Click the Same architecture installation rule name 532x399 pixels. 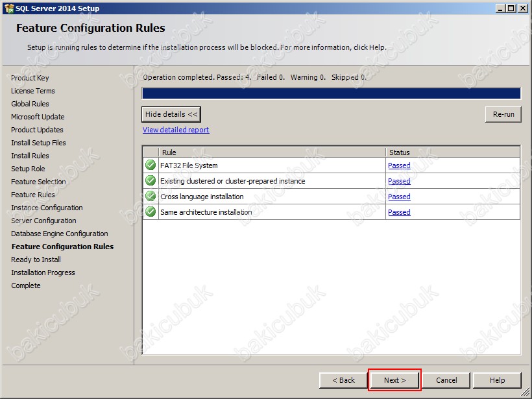(x=206, y=212)
